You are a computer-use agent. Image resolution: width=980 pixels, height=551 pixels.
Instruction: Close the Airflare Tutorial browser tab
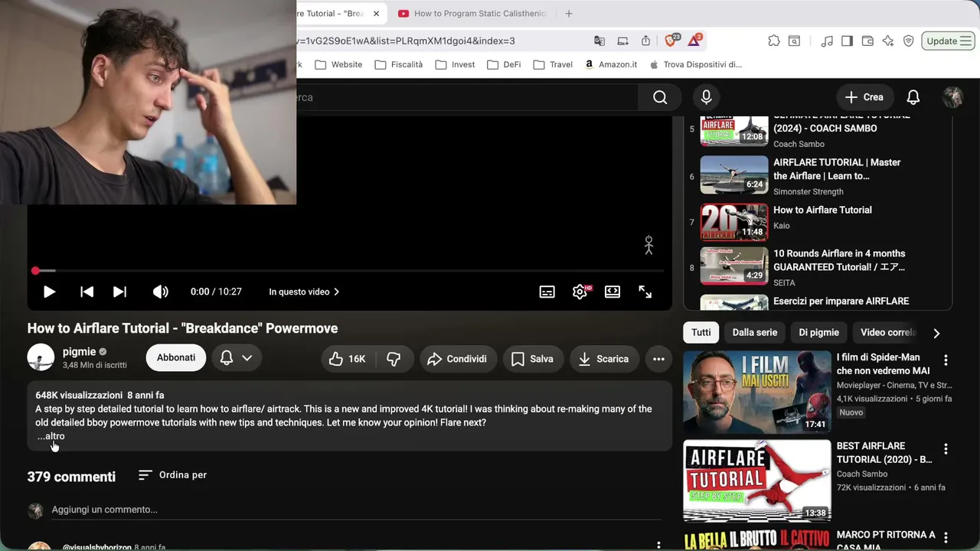point(376,14)
